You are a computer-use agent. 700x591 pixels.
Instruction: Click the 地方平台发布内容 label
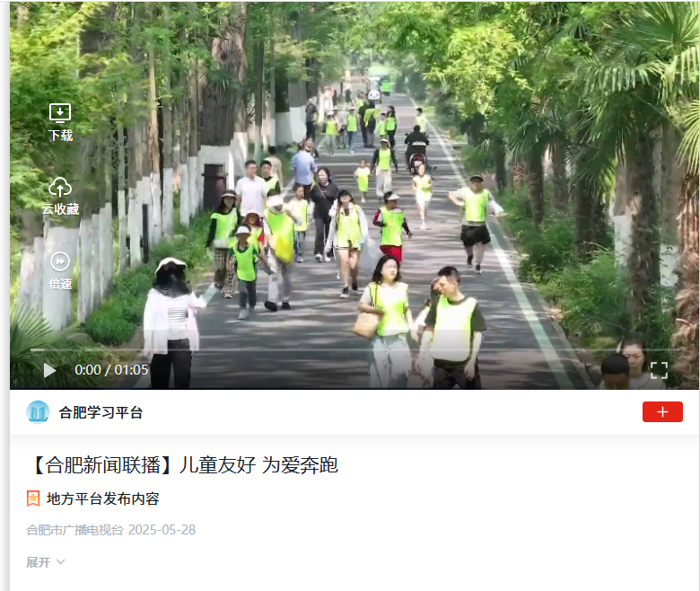(x=102, y=498)
